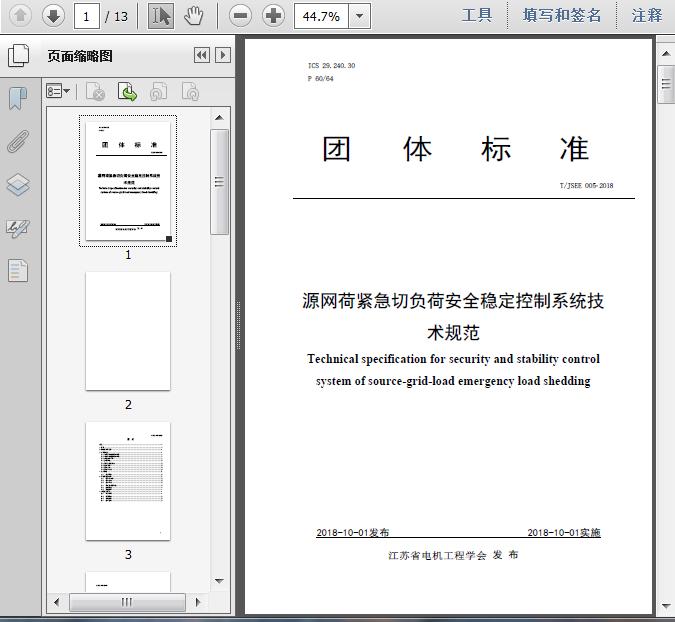
Task: Go to the next page arrow
Action: pyautogui.click(x=53, y=15)
